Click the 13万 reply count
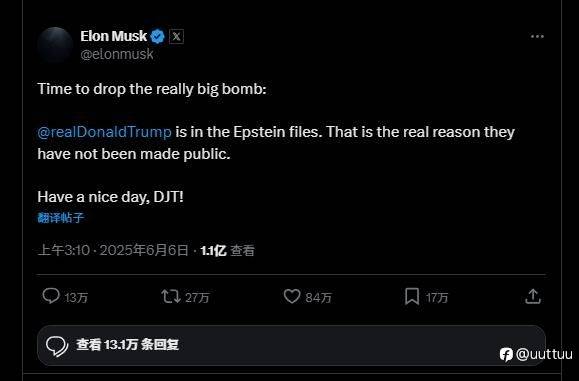The height and width of the screenshot is (381, 579). coord(76,298)
